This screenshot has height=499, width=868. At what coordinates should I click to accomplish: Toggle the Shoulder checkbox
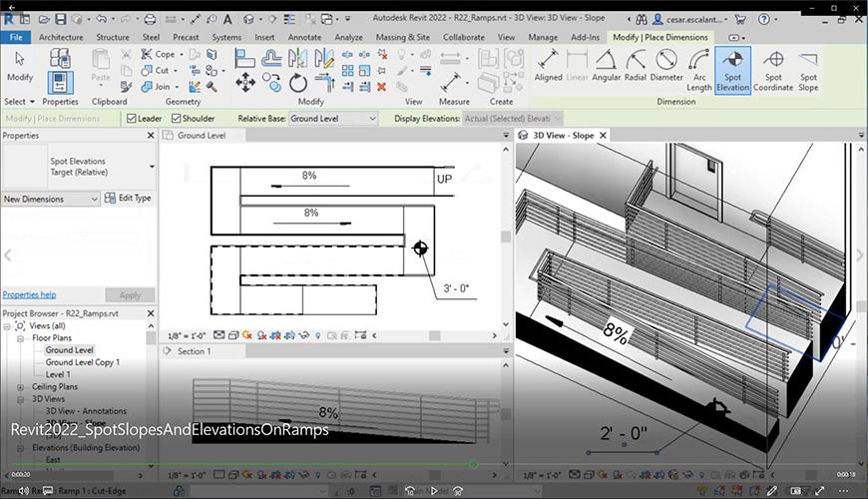pos(176,119)
